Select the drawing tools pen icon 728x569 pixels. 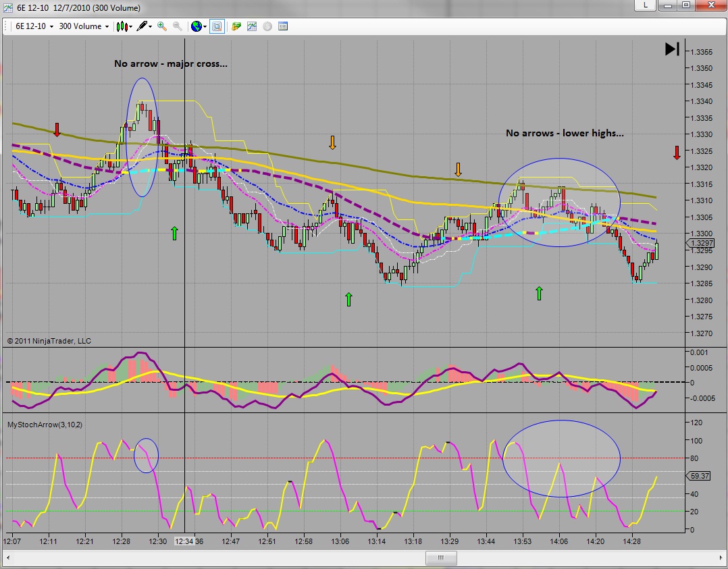coord(142,26)
